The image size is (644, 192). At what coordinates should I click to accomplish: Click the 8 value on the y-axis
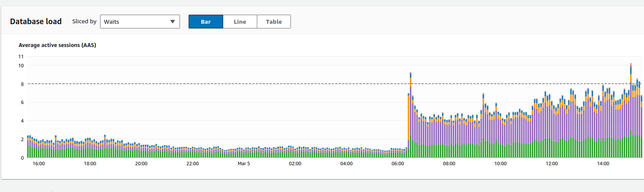[x=22, y=84]
